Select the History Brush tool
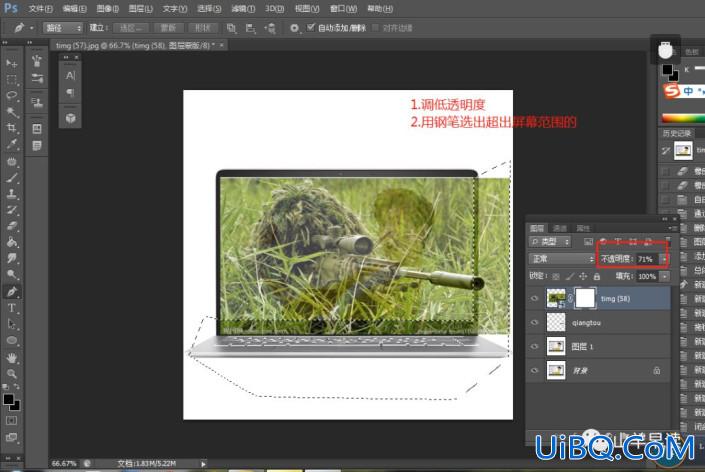Image resolution: width=705 pixels, height=472 pixels. click(x=12, y=210)
